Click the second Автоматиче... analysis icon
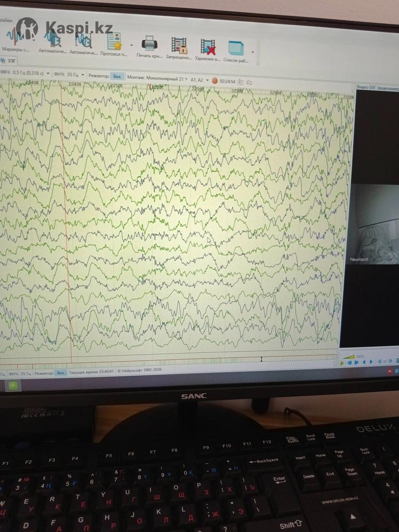This screenshot has height=532, width=399. (x=83, y=42)
